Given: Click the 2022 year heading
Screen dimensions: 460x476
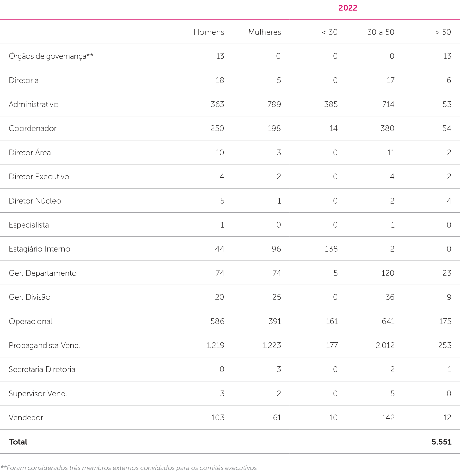Looking at the screenshot, I should point(348,8).
